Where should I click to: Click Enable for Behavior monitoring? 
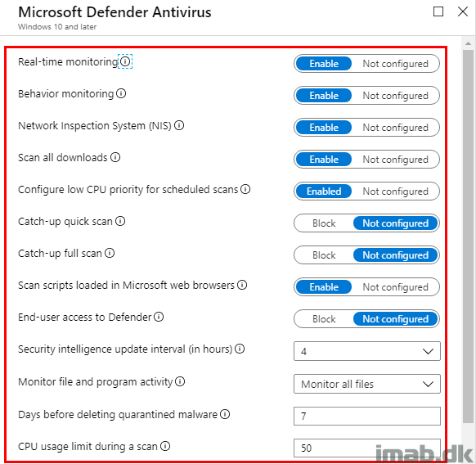point(324,96)
